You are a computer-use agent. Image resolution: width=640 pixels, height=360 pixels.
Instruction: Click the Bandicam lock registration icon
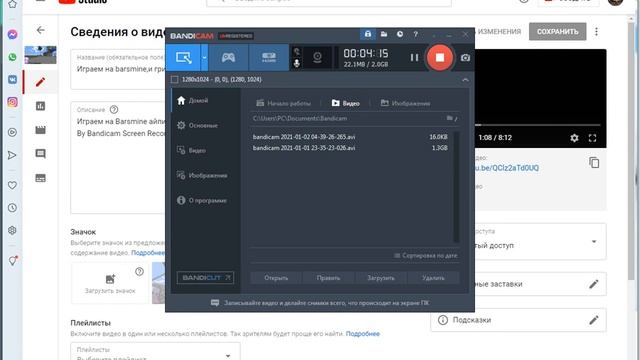(x=368, y=34)
